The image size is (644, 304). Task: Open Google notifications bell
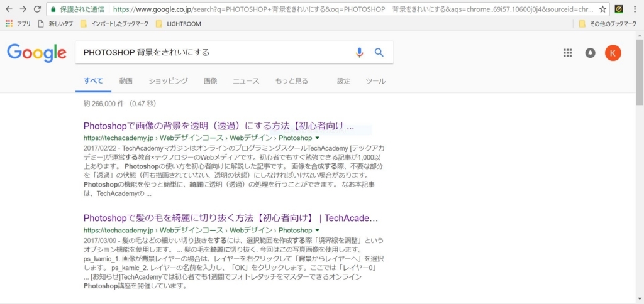coord(590,53)
